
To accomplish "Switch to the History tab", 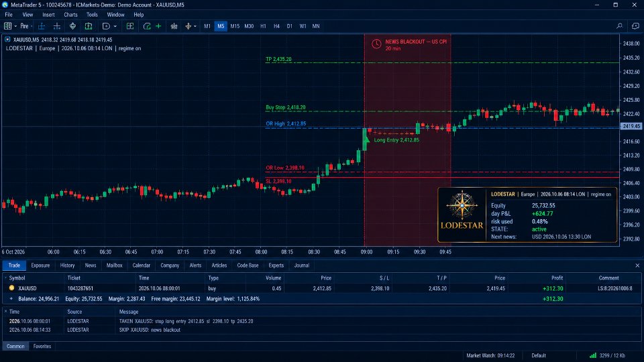I will [x=67, y=265].
